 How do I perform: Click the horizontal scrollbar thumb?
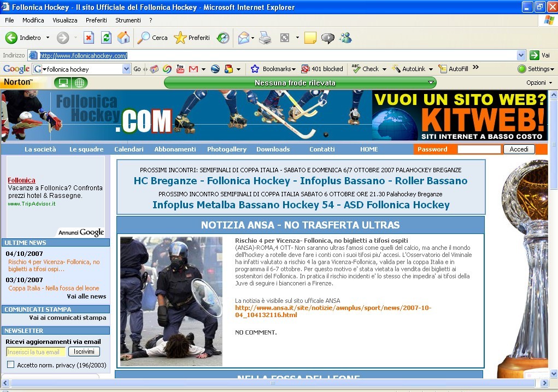[273, 383]
